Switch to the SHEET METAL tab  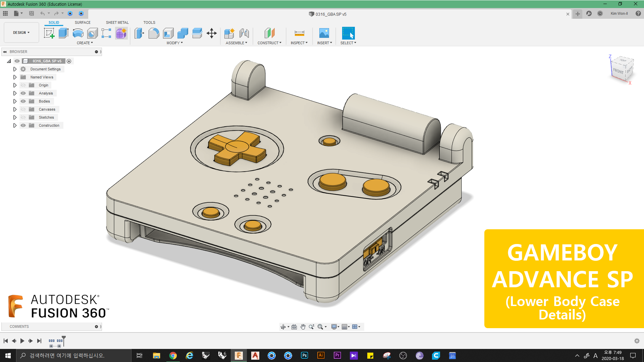117,22
